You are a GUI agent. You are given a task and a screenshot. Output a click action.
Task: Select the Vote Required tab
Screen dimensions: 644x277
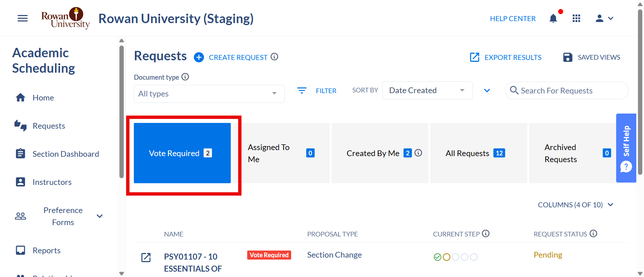[182, 153]
